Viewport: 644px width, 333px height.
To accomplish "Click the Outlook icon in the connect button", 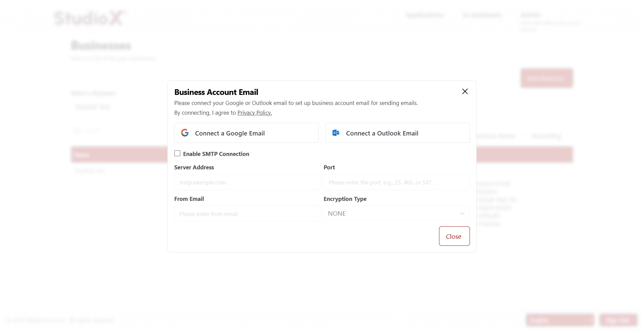I will pos(336,133).
